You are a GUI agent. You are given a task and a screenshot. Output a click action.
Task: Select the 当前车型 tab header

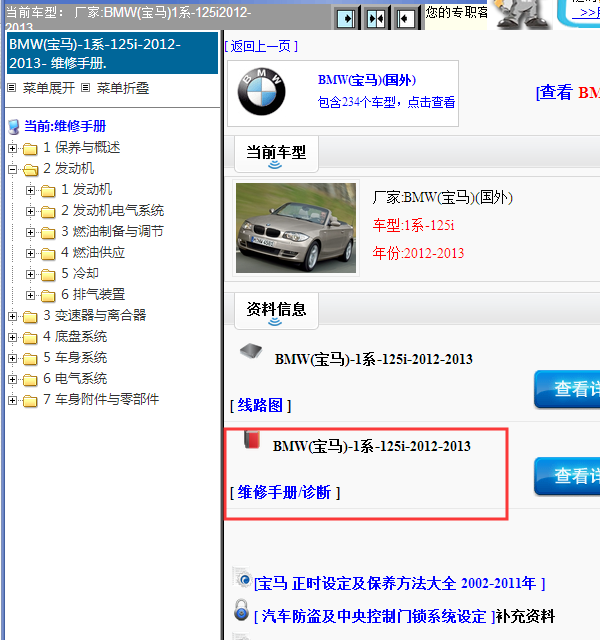click(x=276, y=154)
